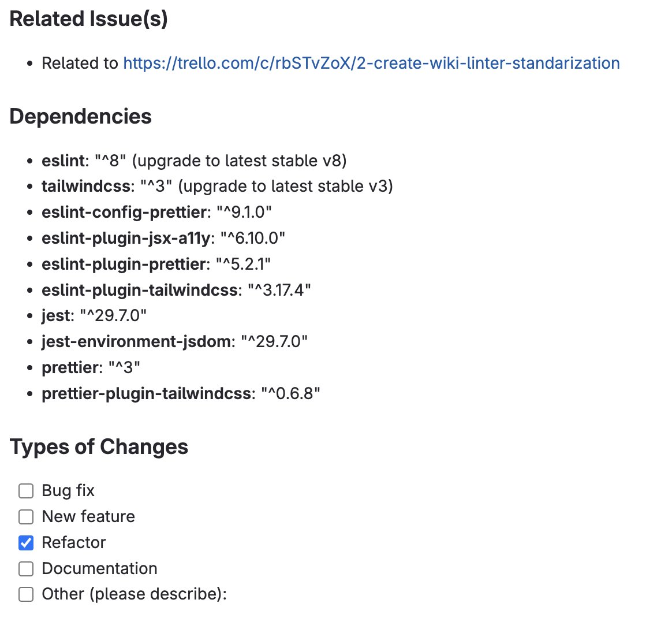The width and height of the screenshot is (672, 633).
Task: Select the Other (please describe) checkbox
Action: point(26,594)
